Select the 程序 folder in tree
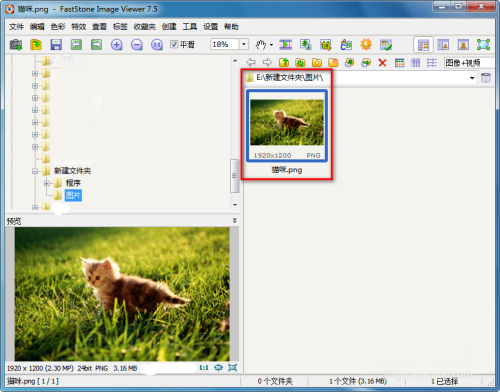 (x=73, y=183)
